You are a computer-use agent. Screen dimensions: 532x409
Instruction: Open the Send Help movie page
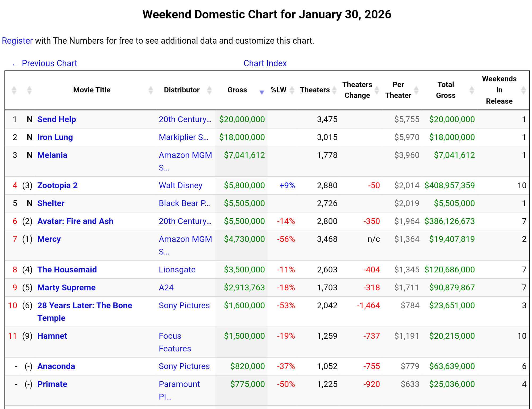point(57,119)
